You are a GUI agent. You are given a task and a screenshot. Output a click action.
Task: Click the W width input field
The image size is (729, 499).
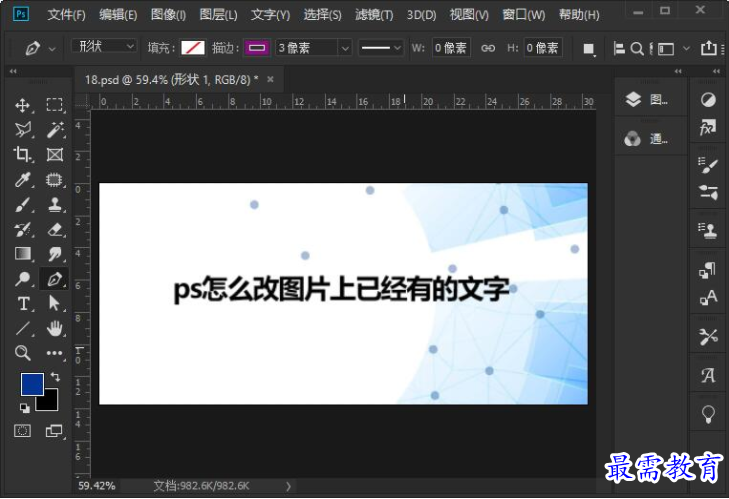click(x=451, y=48)
